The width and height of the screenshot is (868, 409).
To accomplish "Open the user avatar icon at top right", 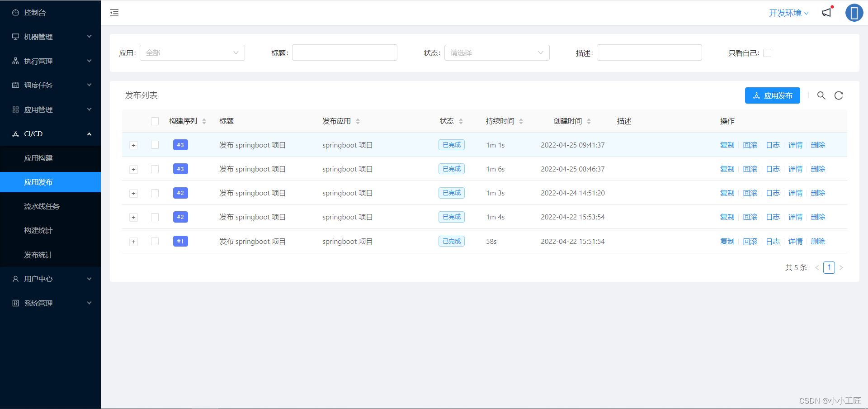I will pos(854,13).
